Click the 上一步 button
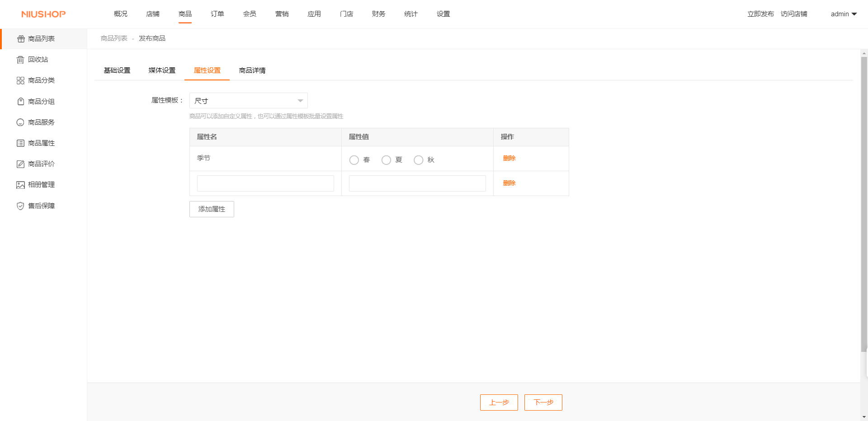The height and width of the screenshot is (421, 868). pos(499,402)
